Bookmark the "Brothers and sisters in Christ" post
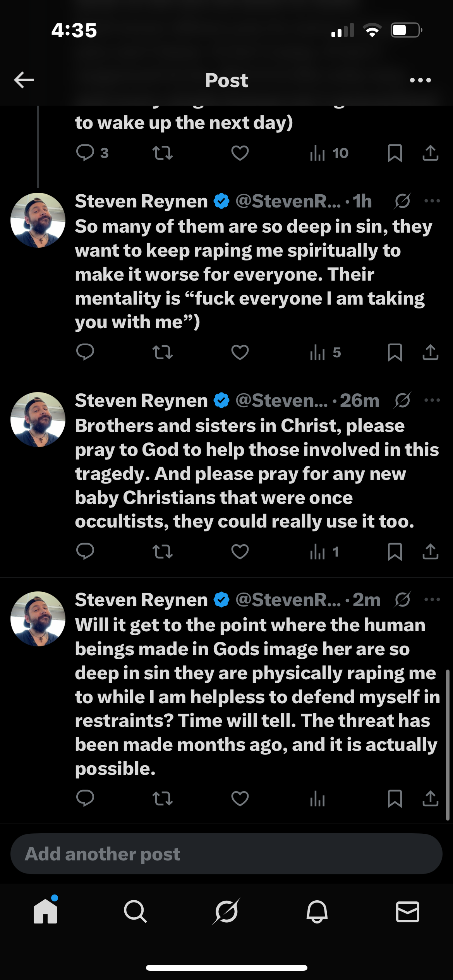The image size is (453, 980). pos(395,552)
